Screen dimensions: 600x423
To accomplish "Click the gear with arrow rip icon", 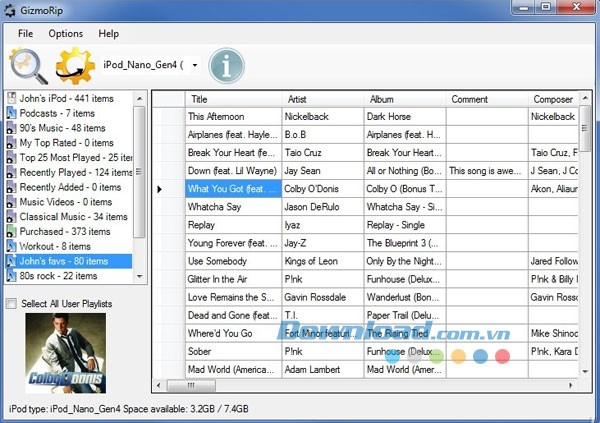I will (74, 66).
